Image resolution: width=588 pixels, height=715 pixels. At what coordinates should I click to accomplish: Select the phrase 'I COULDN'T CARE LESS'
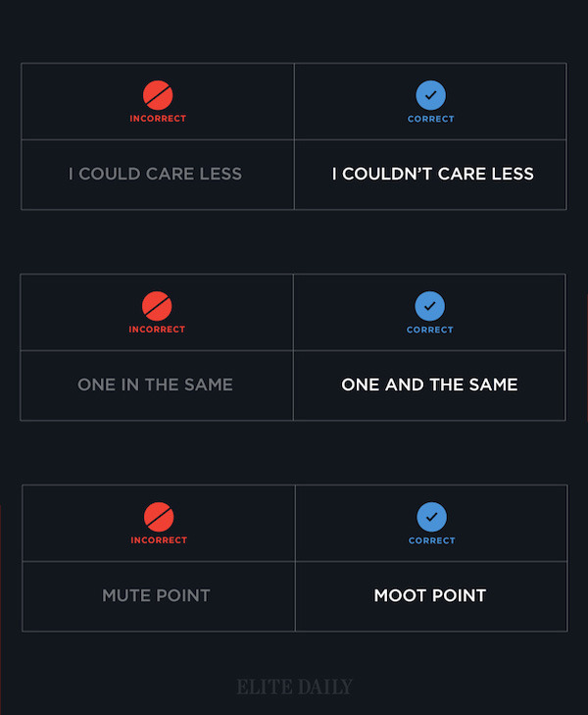[x=432, y=174]
